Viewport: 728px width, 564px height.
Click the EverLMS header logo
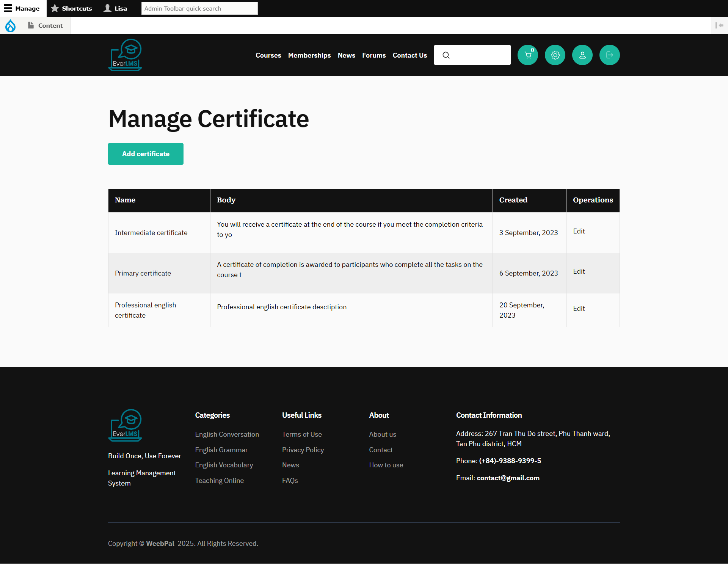[x=125, y=55]
